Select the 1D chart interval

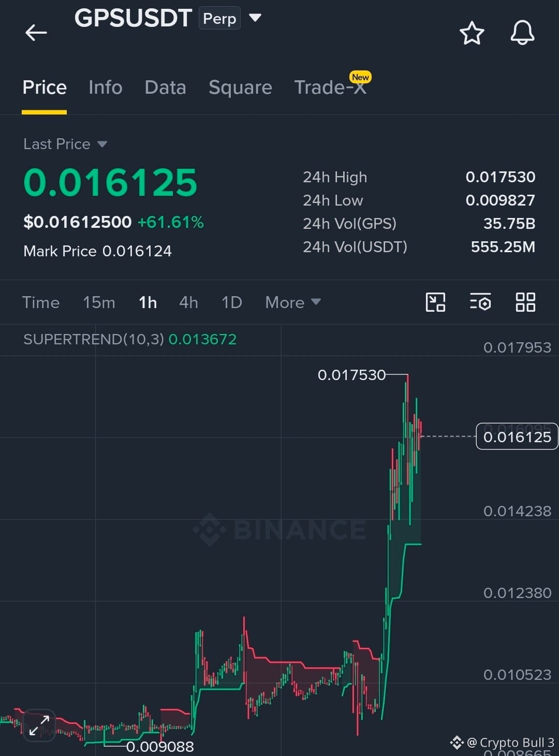tap(232, 302)
